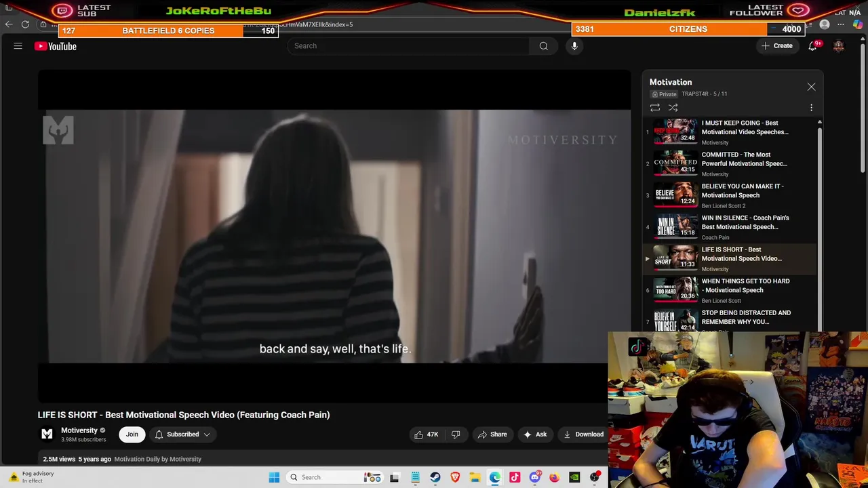Screen dimensions: 868x488
Task: Launch Steam from taskbar
Action: pos(435,477)
